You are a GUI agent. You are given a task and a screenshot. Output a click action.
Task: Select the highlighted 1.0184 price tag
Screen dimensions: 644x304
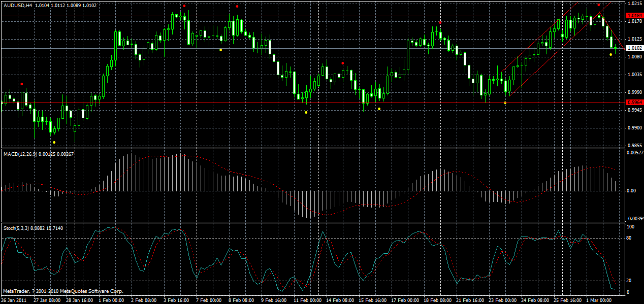(632, 15)
